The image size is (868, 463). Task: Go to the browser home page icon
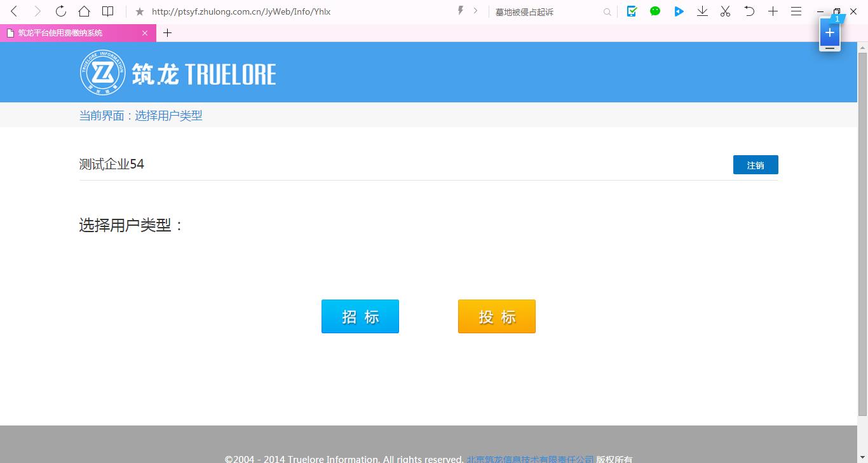coord(84,11)
